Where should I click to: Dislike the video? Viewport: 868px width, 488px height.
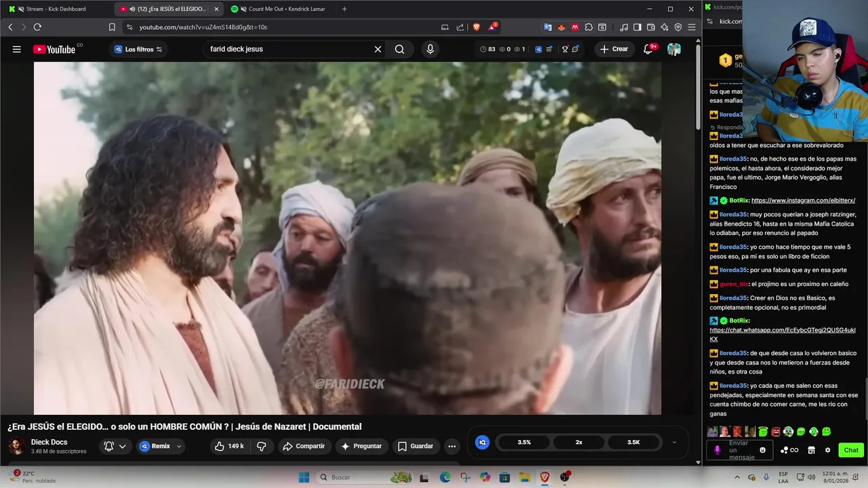(261, 446)
